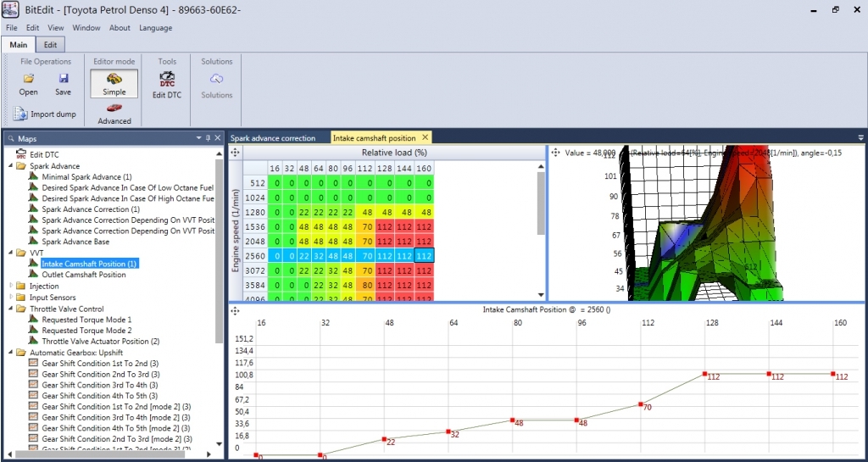The image size is (868, 462).
Task: Click the Input Sensors folder icon
Action: tap(21, 298)
